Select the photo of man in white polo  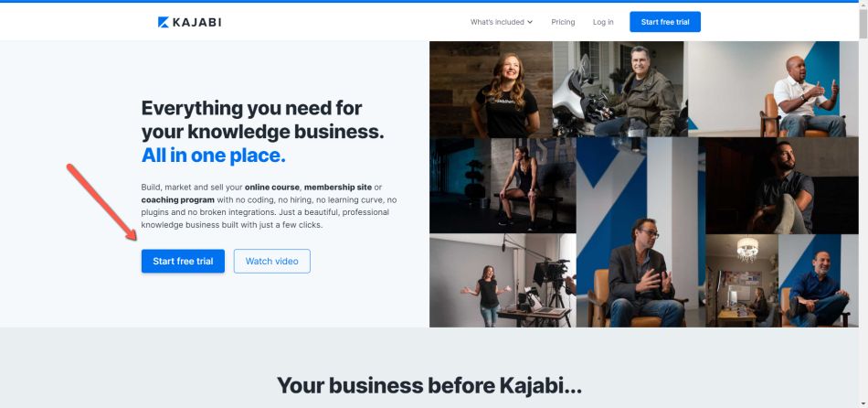tap(773, 90)
